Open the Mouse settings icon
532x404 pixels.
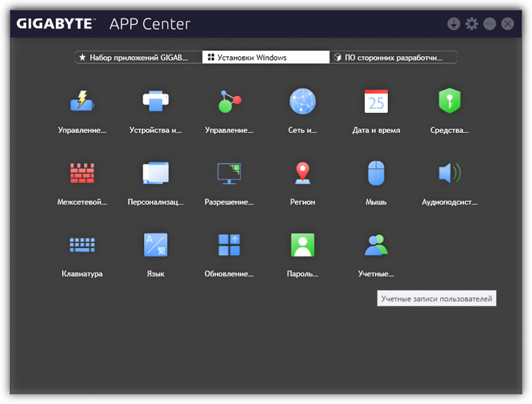(376, 173)
